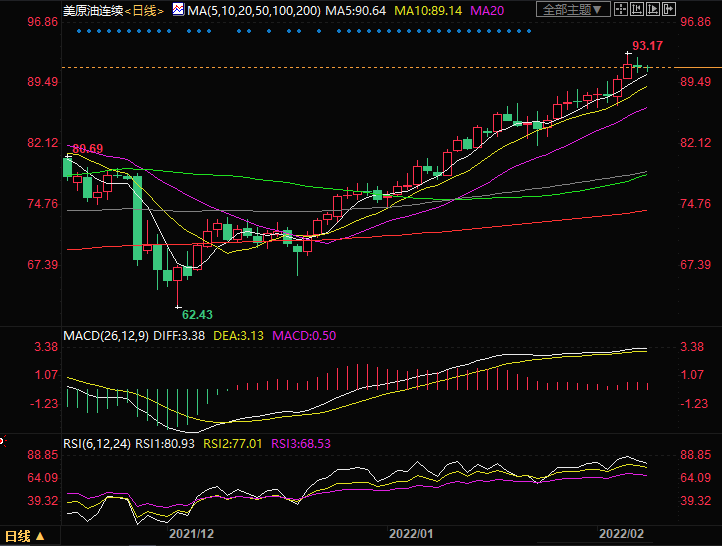
Task: Click the first blue event dot above chart
Action: 79,30
